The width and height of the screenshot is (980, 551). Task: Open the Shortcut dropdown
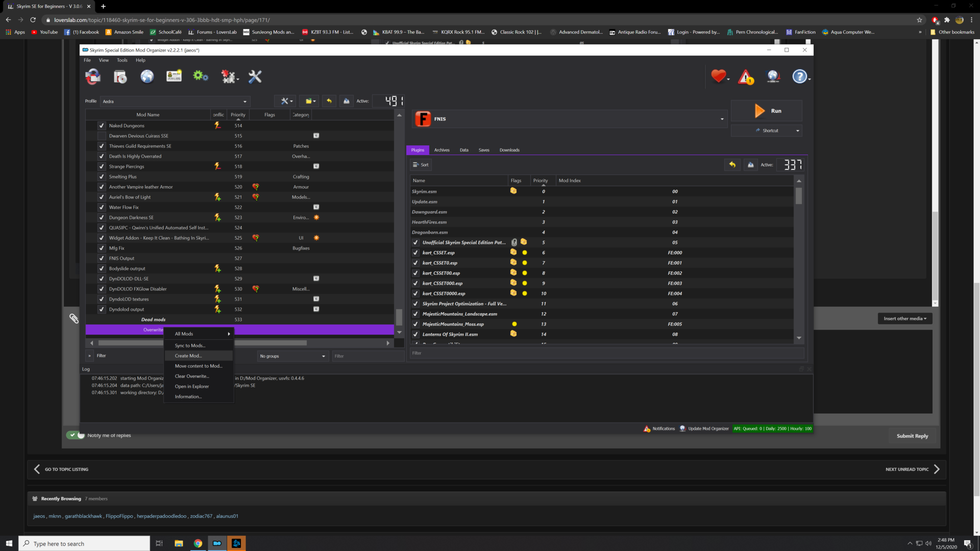coord(797,131)
